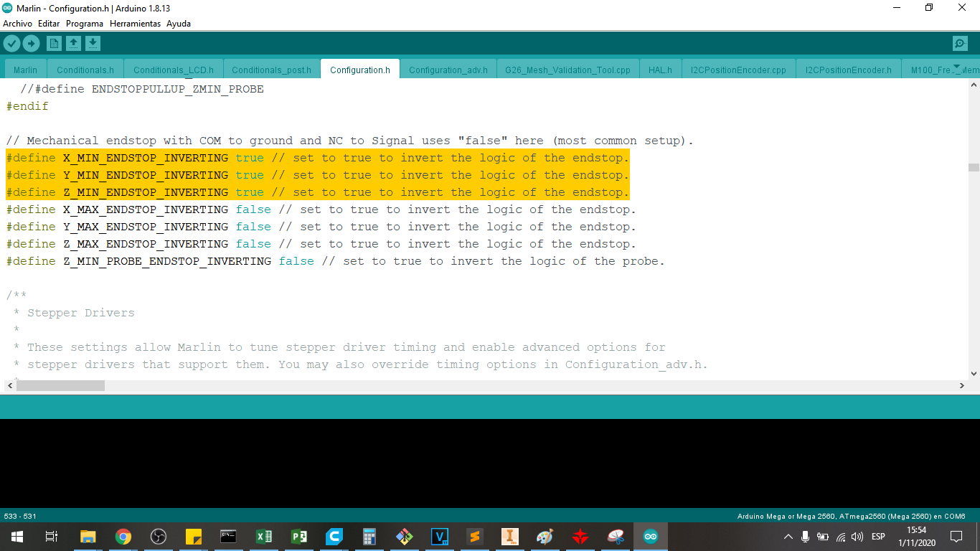Screen dimensions: 980x551
Task: Open the volume control in the system tray
Action: (857, 537)
